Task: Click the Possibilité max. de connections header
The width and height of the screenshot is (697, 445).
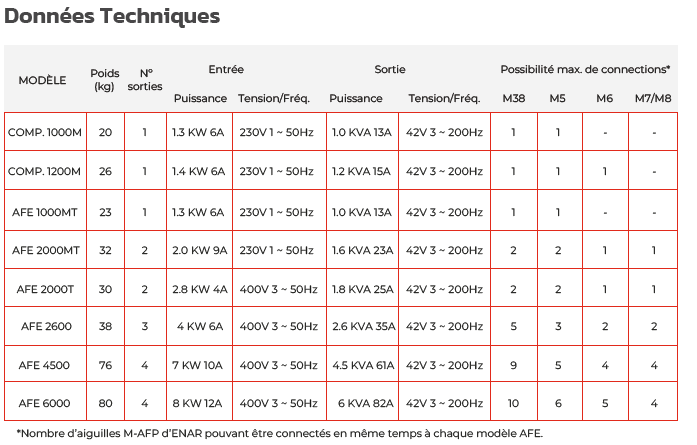Action: point(585,69)
